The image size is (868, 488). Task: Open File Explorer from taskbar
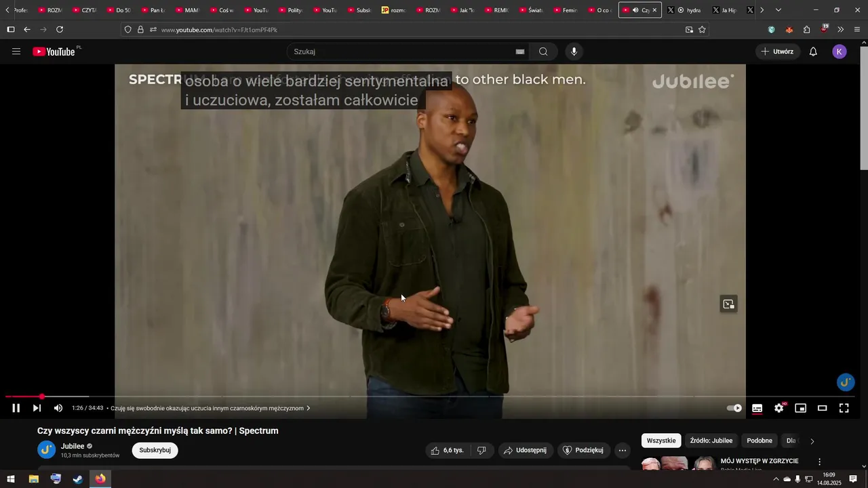point(33,479)
